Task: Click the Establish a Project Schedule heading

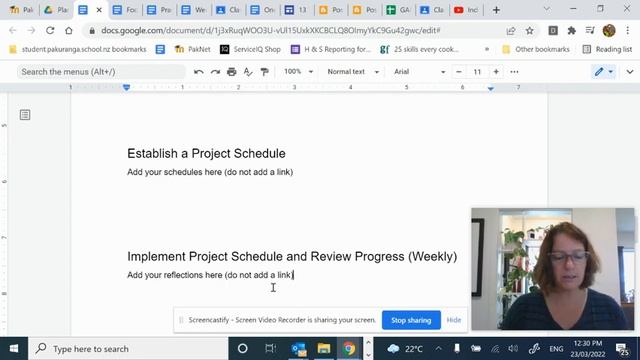Action: coord(206,153)
